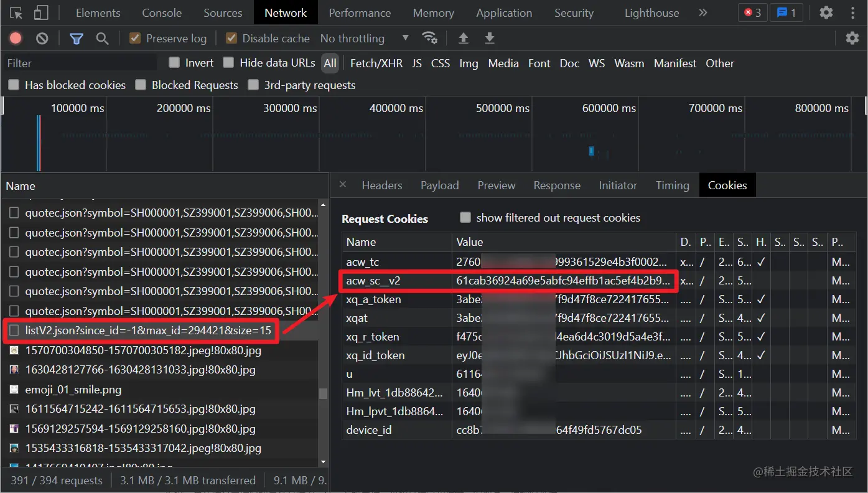Viewport: 868px width, 493px height.
Task: Toggle the device toolbar icon
Action: pyautogui.click(x=40, y=12)
